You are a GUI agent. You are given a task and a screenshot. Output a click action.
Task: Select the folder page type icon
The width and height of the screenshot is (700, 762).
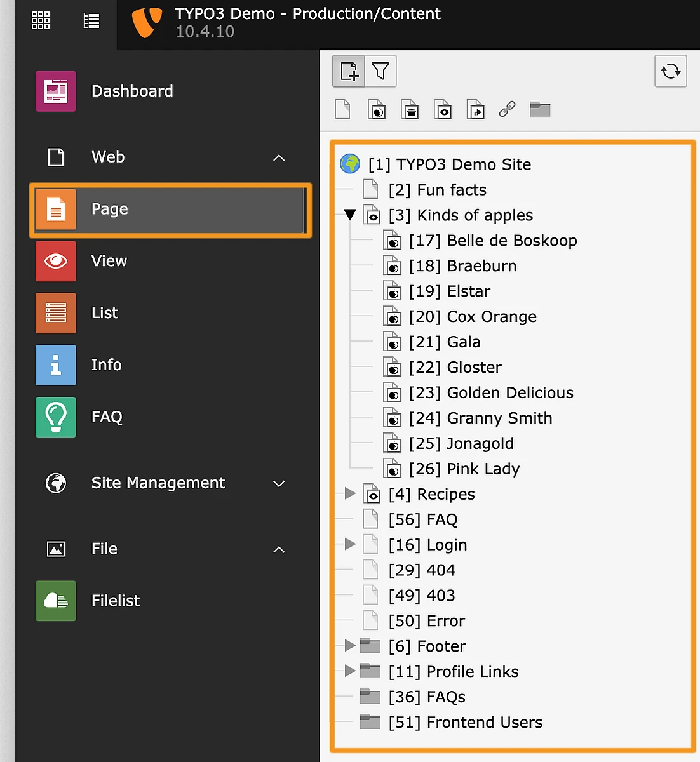coord(540,109)
